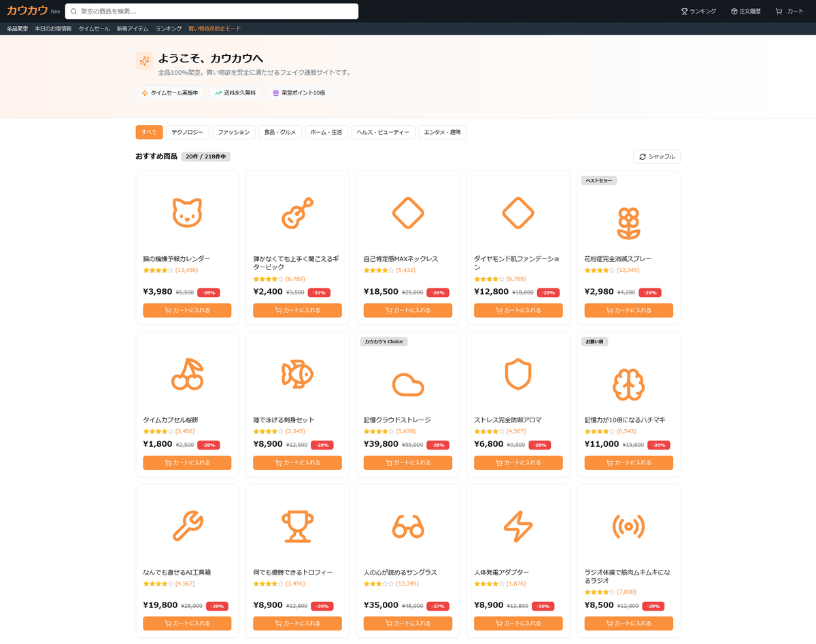Click the カウカウ logo in the header
The width and height of the screenshot is (816, 644).
pos(27,11)
